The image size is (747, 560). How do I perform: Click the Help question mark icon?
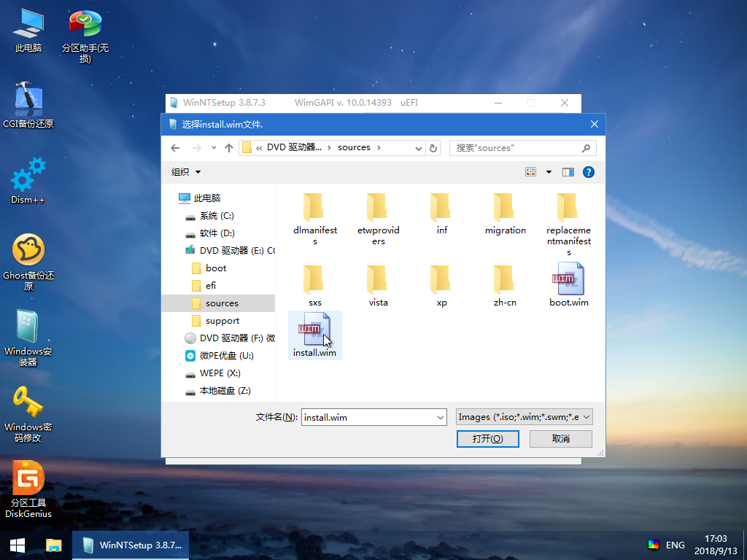(589, 171)
